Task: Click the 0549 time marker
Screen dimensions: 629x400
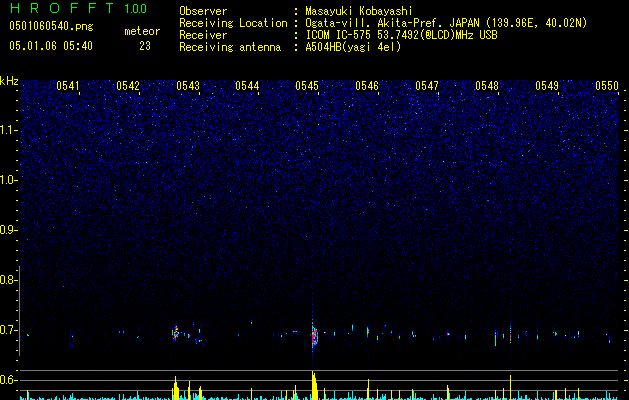Action: pos(547,86)
